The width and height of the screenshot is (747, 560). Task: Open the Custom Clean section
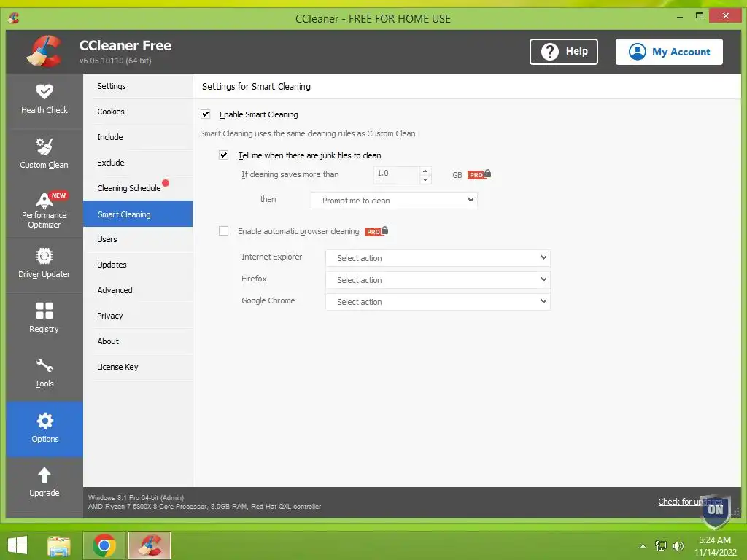44,155
